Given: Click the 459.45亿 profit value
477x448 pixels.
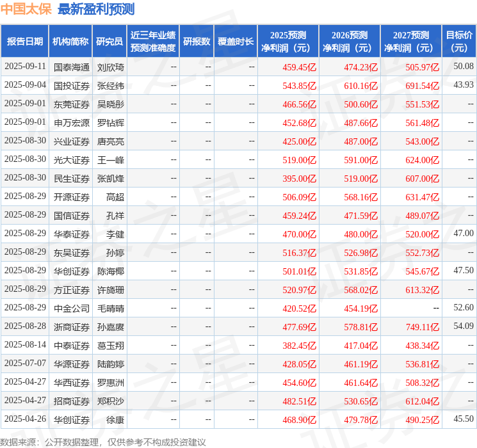Looking at the screenshot, I should click(x=300, y=67).
